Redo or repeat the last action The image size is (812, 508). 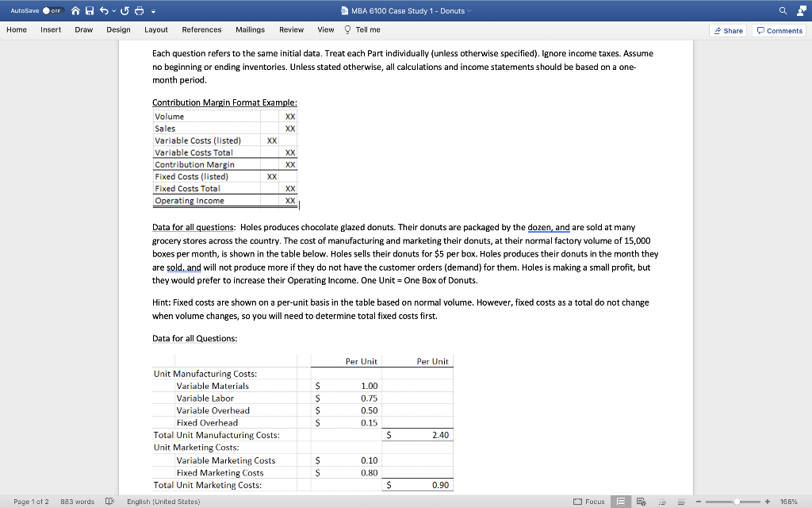124,11
